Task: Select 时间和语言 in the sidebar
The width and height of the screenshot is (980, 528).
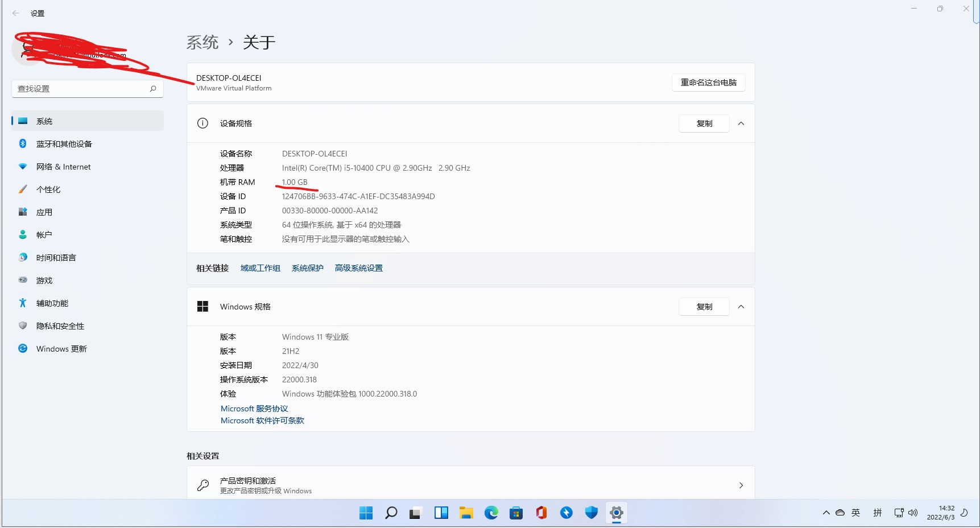Action: pos(88,258)
